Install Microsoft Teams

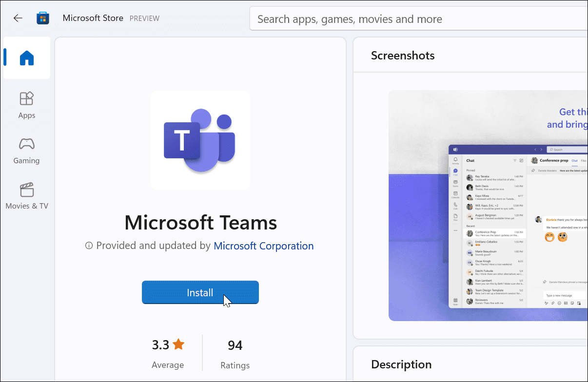(x=200, y=292)
